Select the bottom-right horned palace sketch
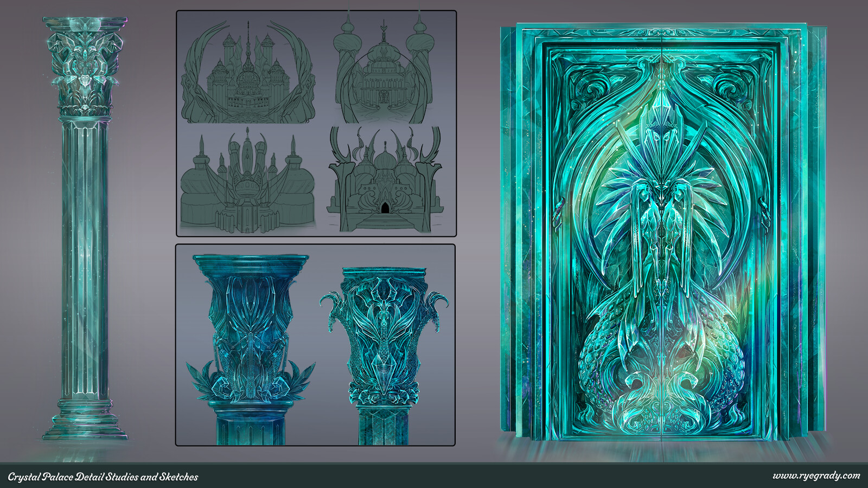 (385, 179)
